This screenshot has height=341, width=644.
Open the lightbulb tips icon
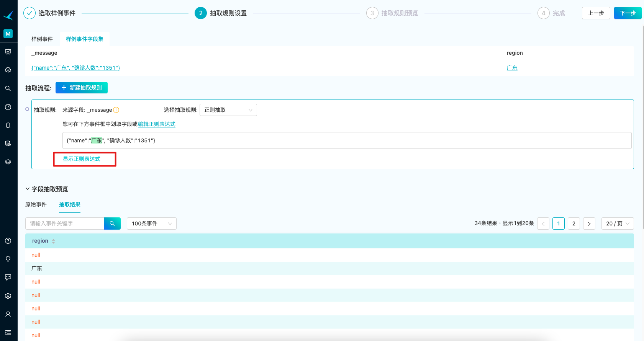8,259
